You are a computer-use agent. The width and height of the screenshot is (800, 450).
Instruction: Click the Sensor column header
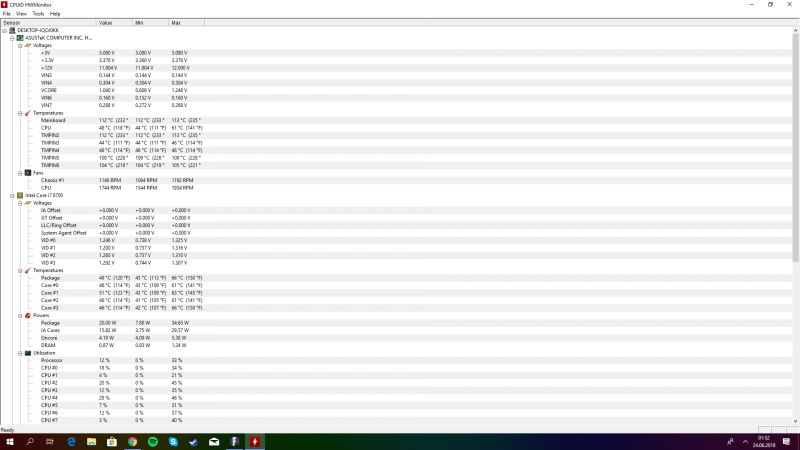tap(48, 23)
